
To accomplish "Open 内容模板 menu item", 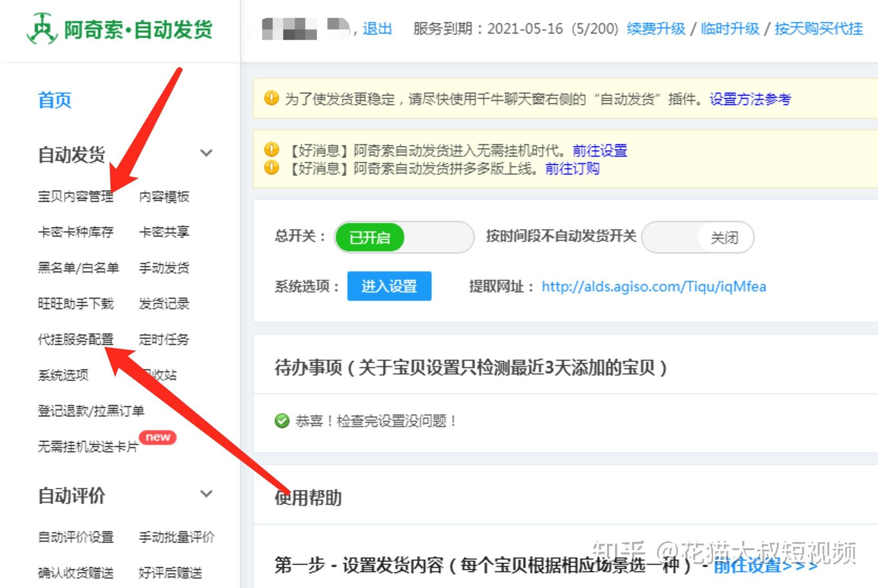I will click(164, 197).
